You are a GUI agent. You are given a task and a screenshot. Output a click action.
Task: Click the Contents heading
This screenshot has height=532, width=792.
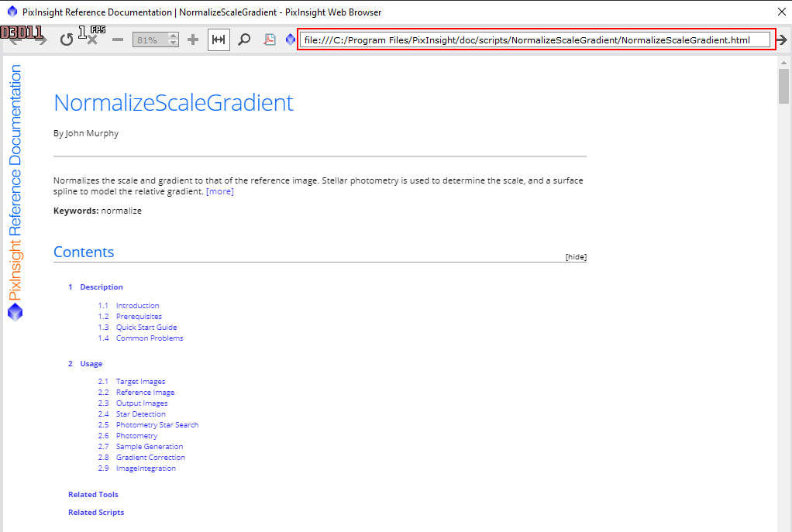tap(84, 252)
